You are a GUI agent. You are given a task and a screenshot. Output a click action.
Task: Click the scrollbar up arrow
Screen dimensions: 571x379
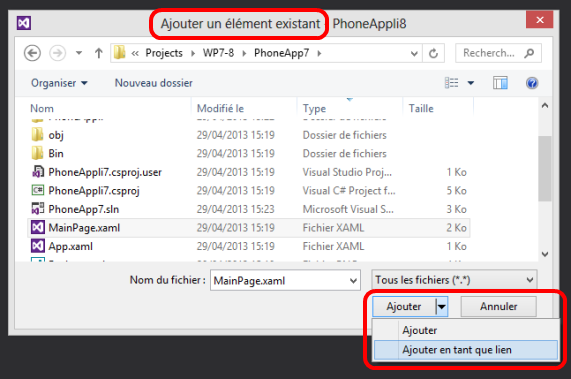point(545,106)
